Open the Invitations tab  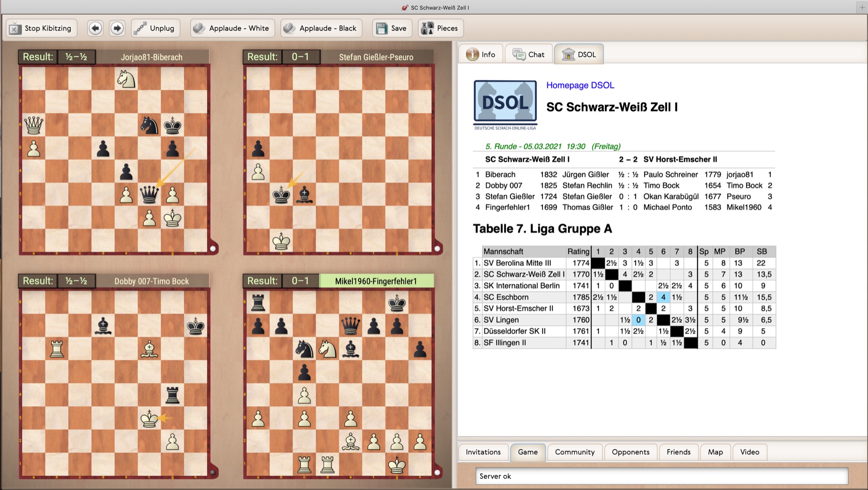pos(483,452)
